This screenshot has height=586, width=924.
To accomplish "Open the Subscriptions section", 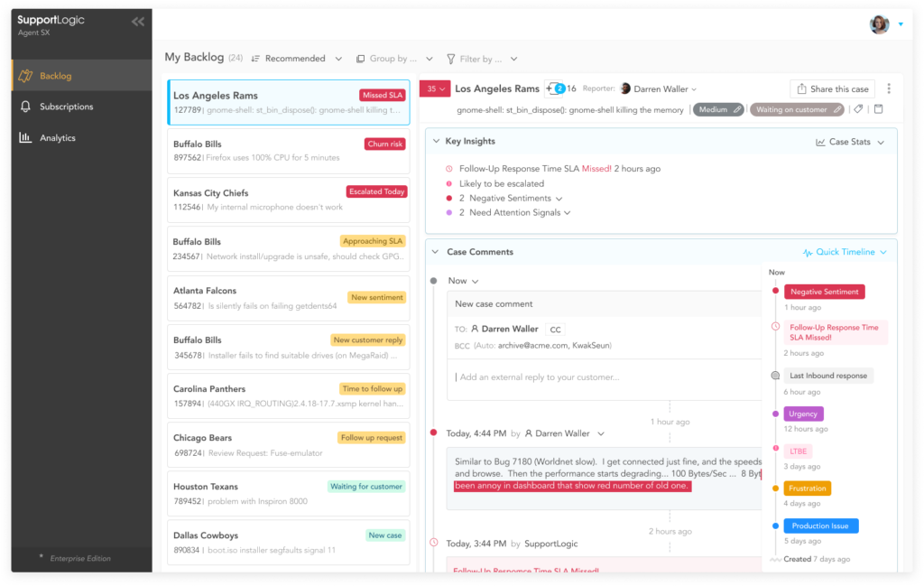I will 81,107.
